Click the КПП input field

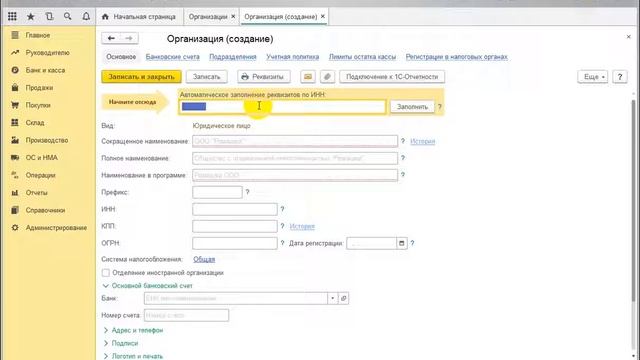pos(235,226)
